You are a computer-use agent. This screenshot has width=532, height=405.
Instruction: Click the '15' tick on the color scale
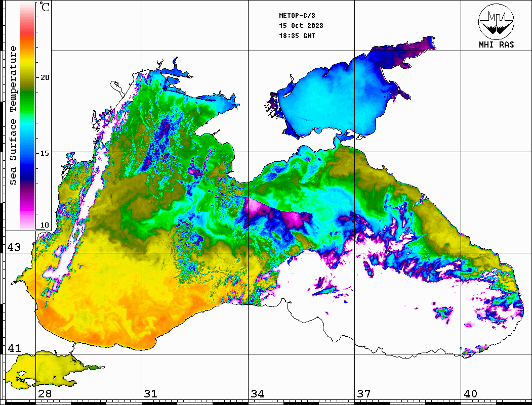point(45,153)
